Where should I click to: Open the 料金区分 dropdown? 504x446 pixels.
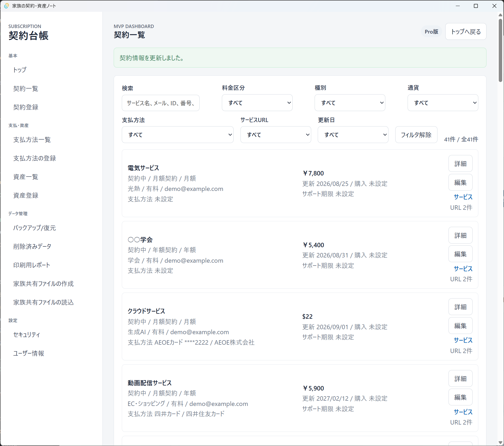(x=257, y=103)
